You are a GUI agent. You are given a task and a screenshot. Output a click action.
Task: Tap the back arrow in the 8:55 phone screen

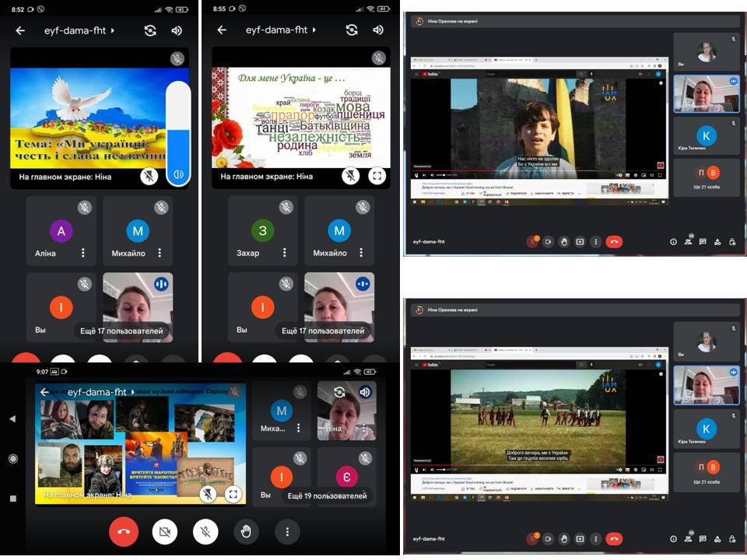222,30
